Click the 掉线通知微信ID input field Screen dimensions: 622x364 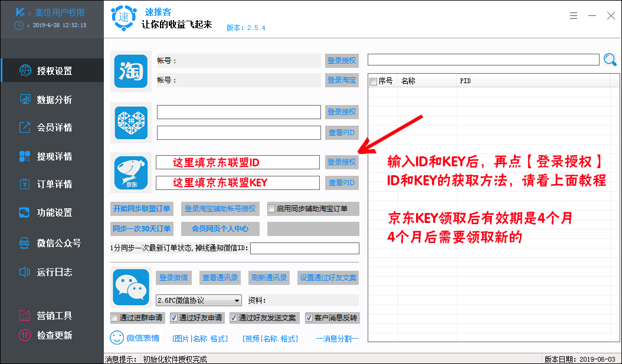click(305, 248)
